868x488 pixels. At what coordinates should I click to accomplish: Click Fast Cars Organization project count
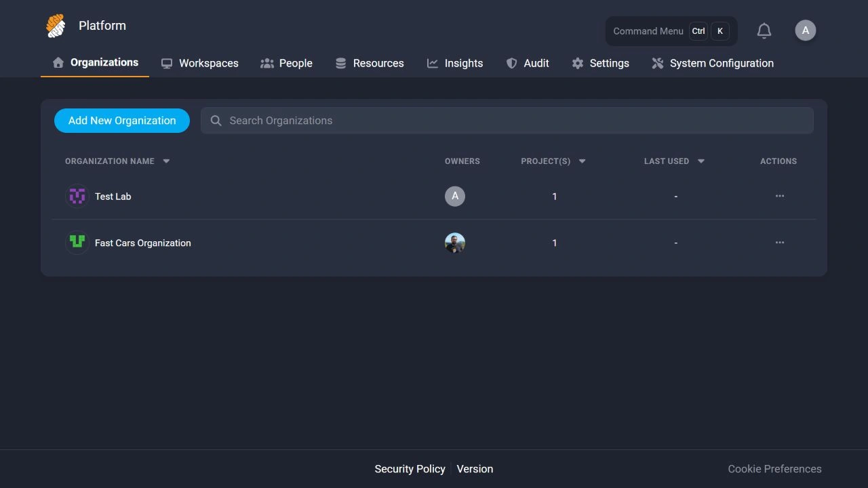(555, 243)
